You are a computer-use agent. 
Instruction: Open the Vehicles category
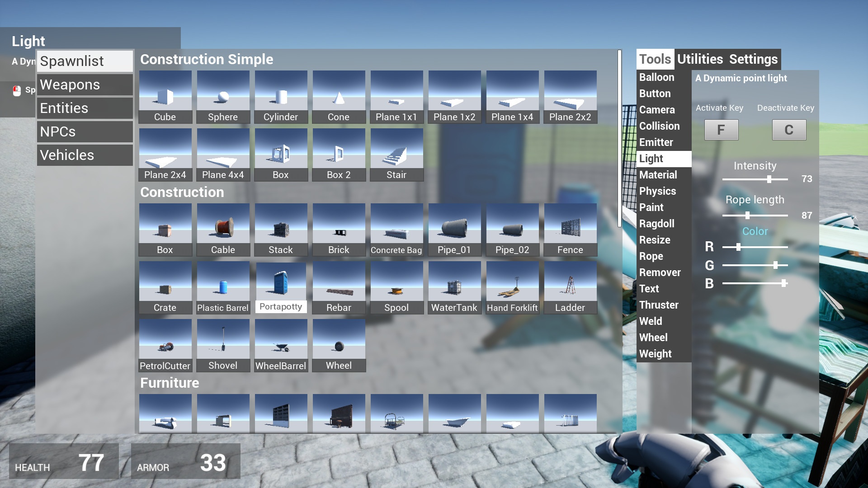[x=85, y=155]
